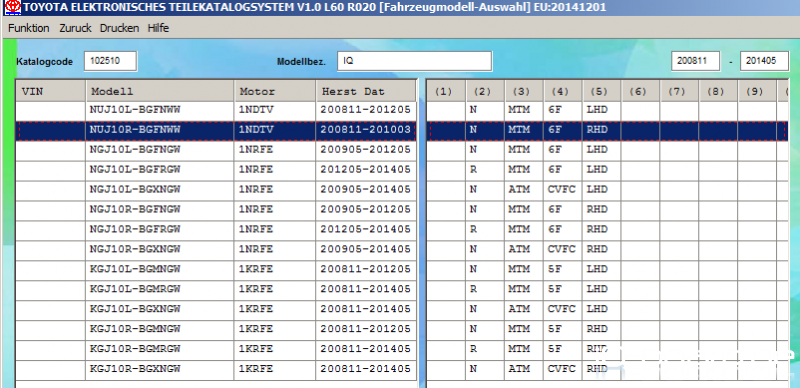Viewport: 800px width, 388px height.
Task: Click the (8) column header
Action: (x=718, y=91)
